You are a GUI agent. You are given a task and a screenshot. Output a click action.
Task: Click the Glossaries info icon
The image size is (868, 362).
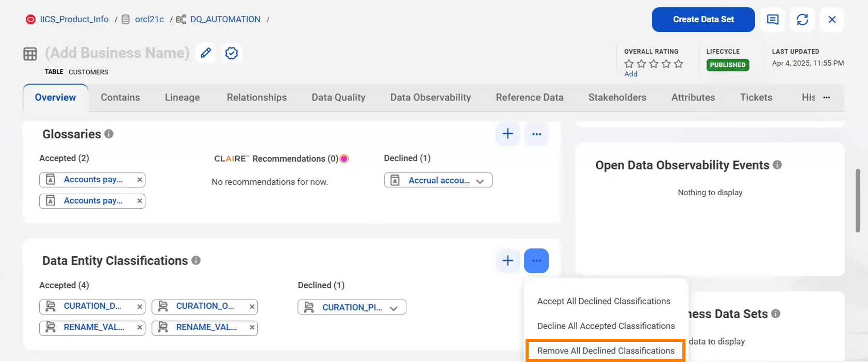(109, 134)
